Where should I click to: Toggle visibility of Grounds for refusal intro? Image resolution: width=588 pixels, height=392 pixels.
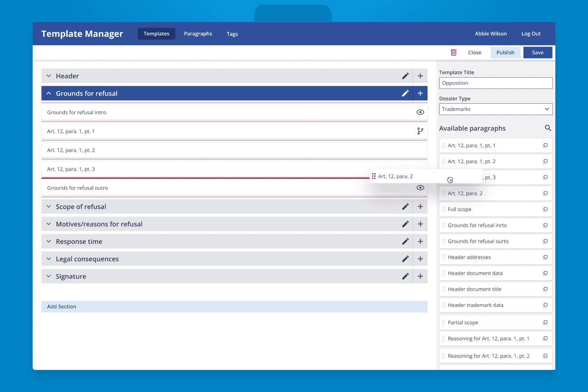[420, 112]
